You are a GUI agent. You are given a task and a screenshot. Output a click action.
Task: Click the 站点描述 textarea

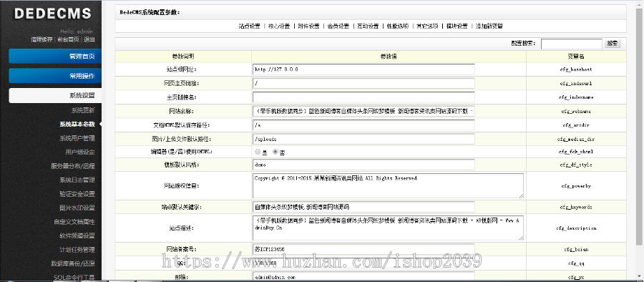click(388, 228)
